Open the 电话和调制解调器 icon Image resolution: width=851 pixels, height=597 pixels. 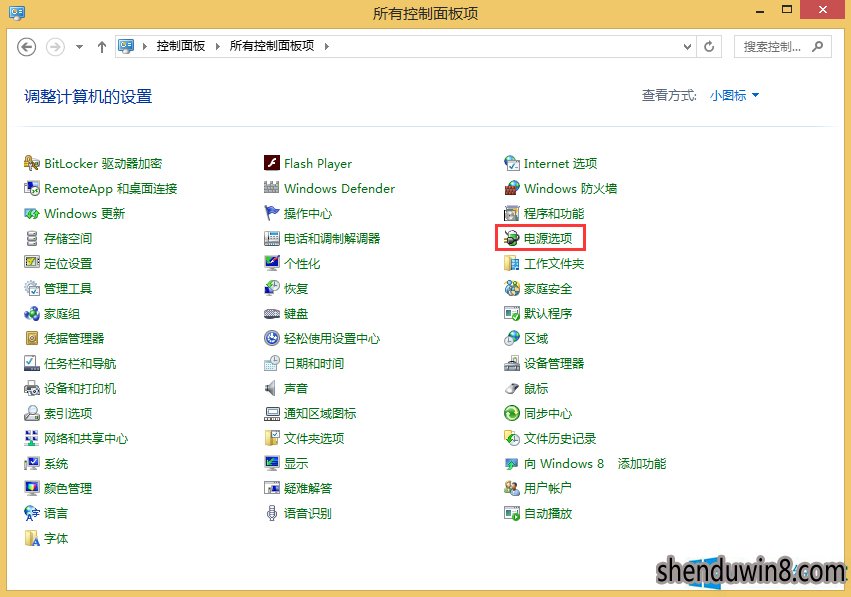[x=271, y=238]
